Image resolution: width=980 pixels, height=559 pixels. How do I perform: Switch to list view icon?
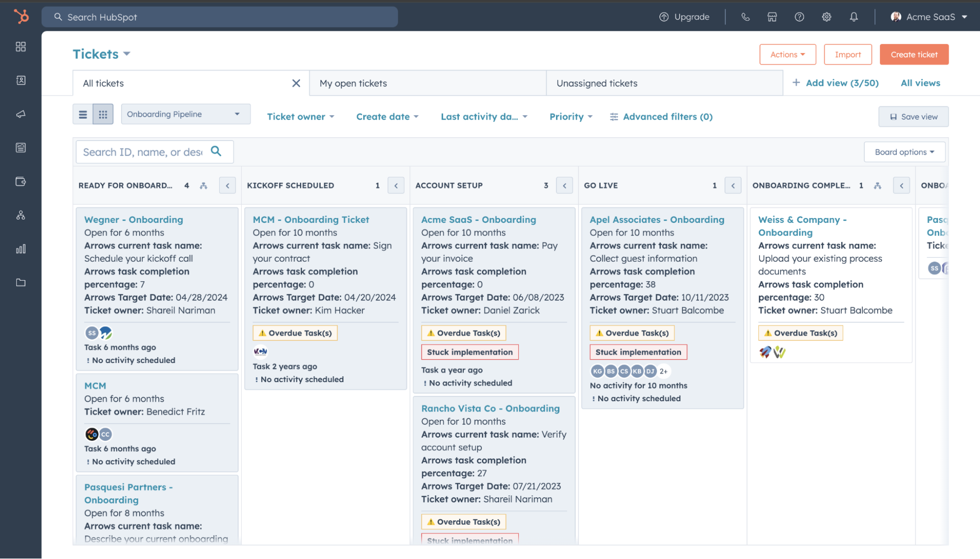pyautogui.click(x=83, y=114)
